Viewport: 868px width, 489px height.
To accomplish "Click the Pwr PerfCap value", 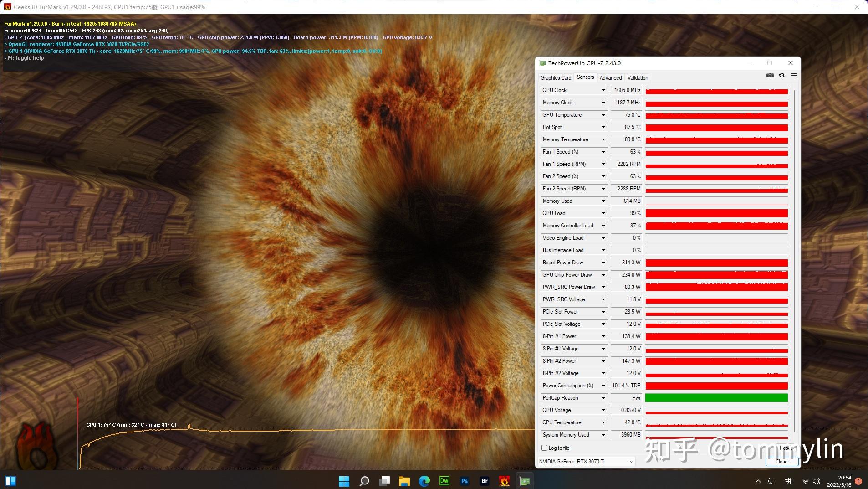I will pyautogui.click(x=626, y=398).
